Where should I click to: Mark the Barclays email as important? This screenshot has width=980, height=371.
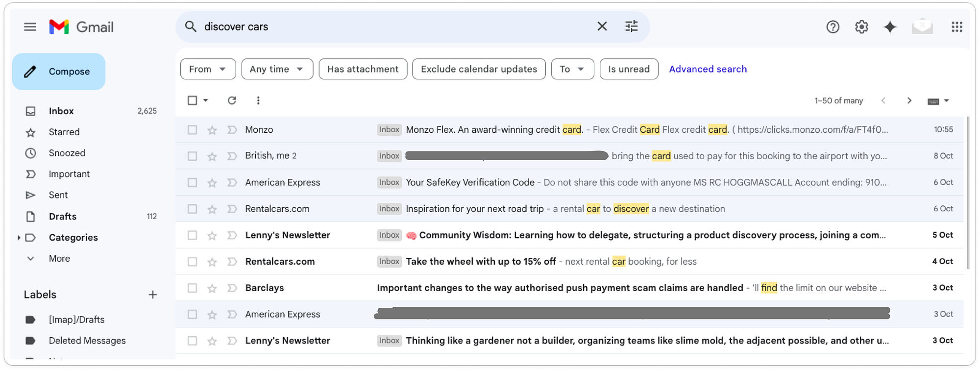coord(232,288)
